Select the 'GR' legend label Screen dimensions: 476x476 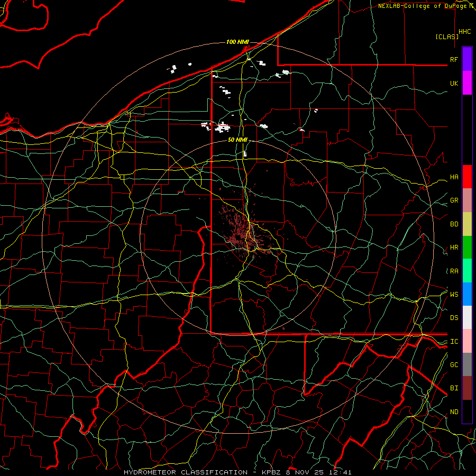point(454,200)
